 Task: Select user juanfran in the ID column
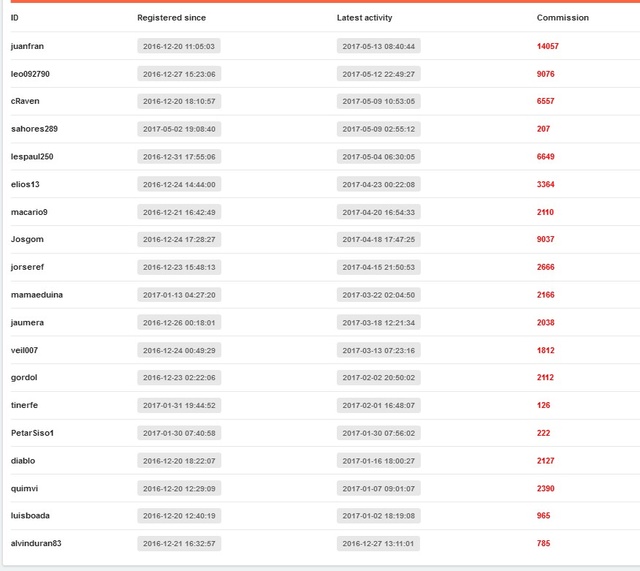click(x=27, y=46)
